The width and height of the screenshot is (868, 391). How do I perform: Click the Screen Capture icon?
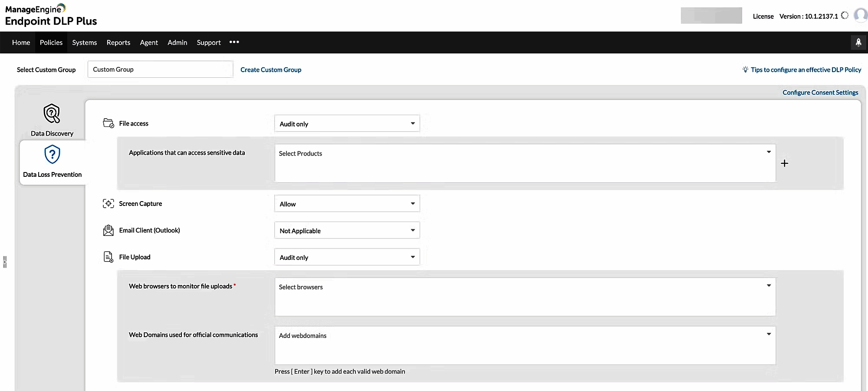click(x=108, y=203)
